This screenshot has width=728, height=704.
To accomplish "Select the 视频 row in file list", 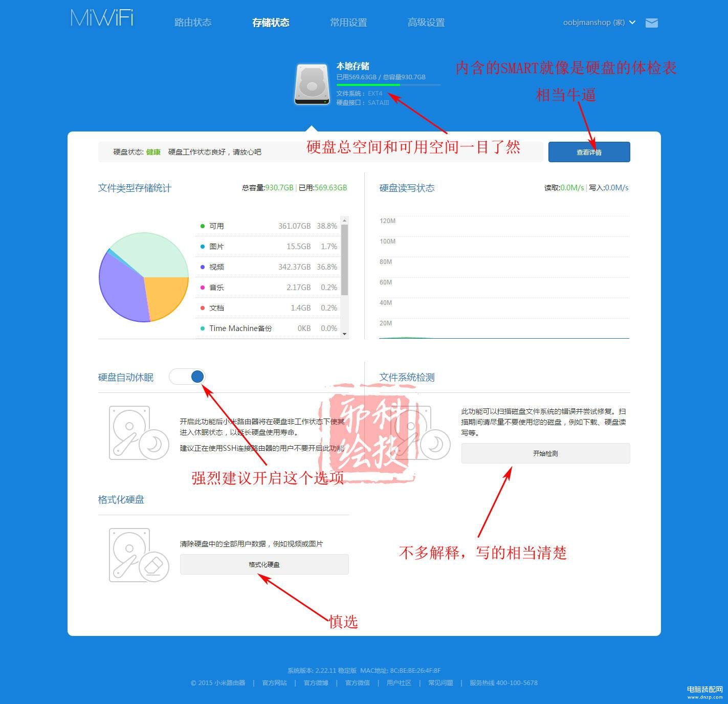I will coord(268,267).
